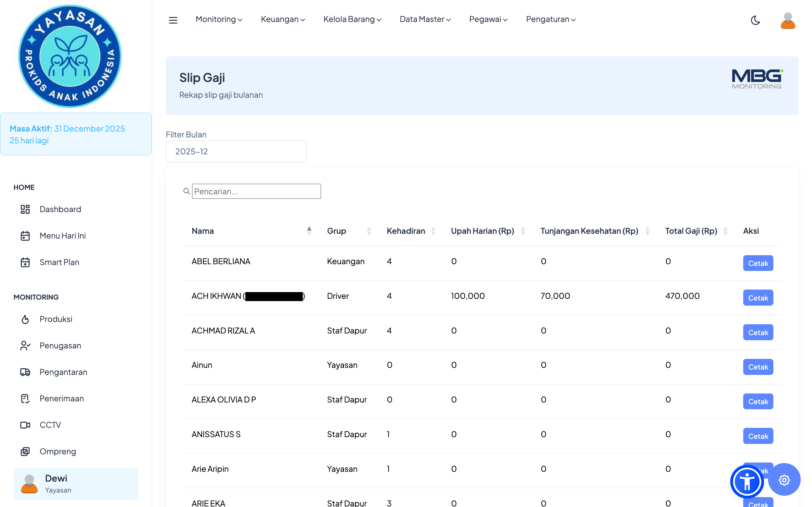The width and height of the screenshot is (812, 507).
Task: Click Cetak for ABEL BERLIANA
Action: [x=758, y=263]
